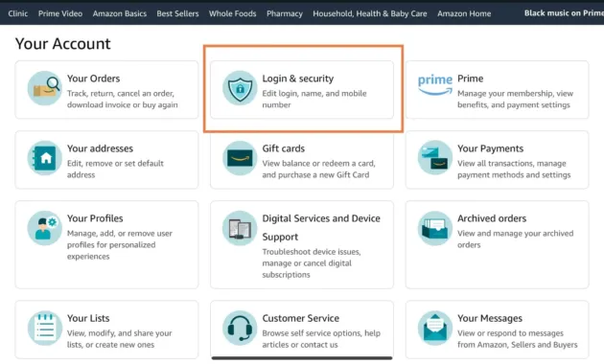This screenshot has width=604, height=364.
Task: Open the Digital Services devices icon
Action: coord(240,228)
